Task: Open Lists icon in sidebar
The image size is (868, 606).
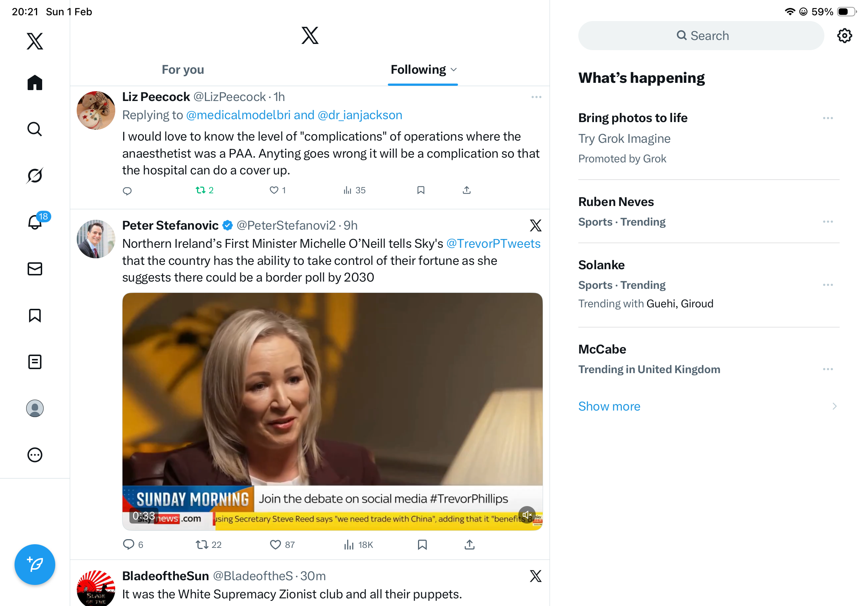Action: pyautogui.click(x=35, y=361)
